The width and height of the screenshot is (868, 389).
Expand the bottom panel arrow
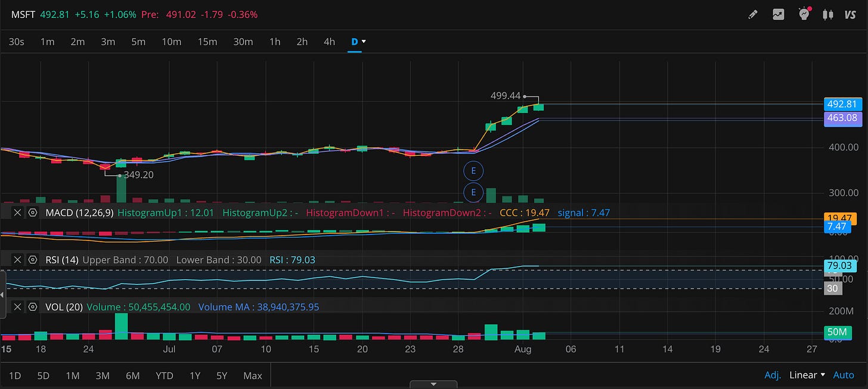point(433,384)
